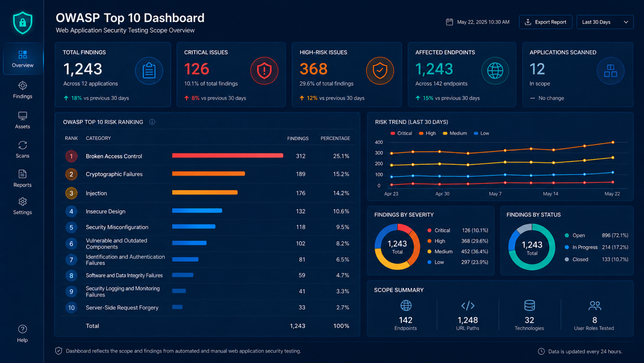
Task: Open Settings from the sidebar
Action: tap(22, 206)
